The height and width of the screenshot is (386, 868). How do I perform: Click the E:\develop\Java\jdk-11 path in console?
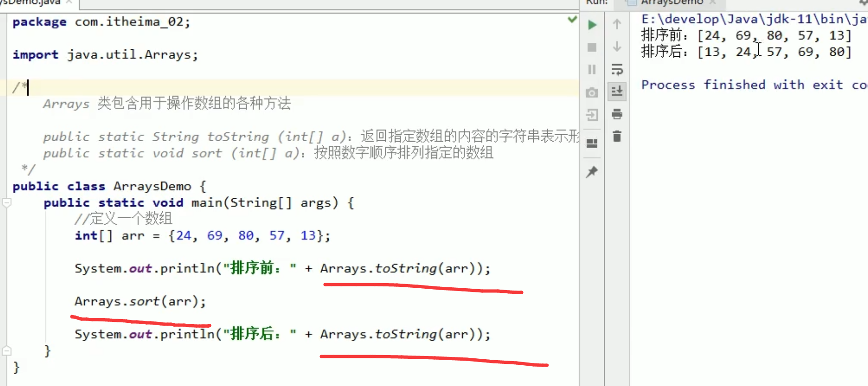[x=754, y=19]
